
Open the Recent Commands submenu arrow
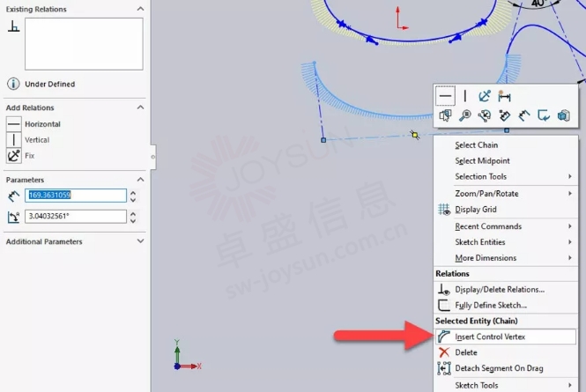point(570,226)
